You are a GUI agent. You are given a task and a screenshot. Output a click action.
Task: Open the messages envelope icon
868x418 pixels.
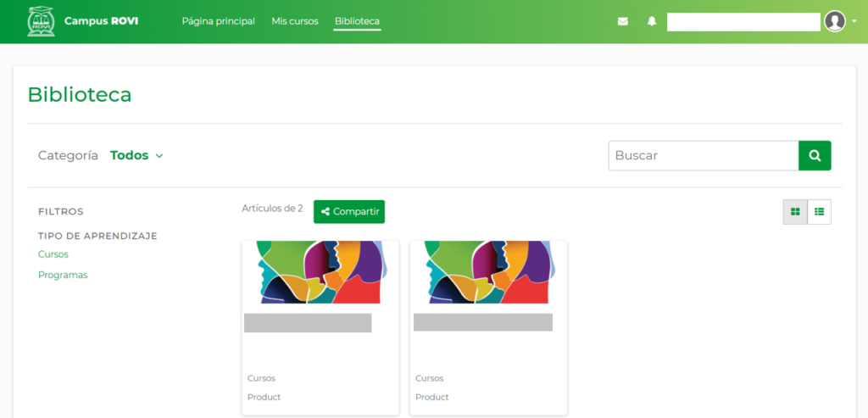[623, 21]
